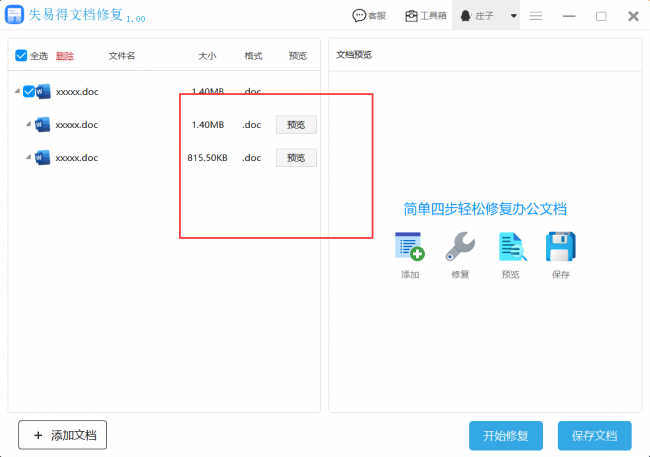The image size is (650, 457).
Task: Open the hamburger menu in title bar
Action: 536,16
